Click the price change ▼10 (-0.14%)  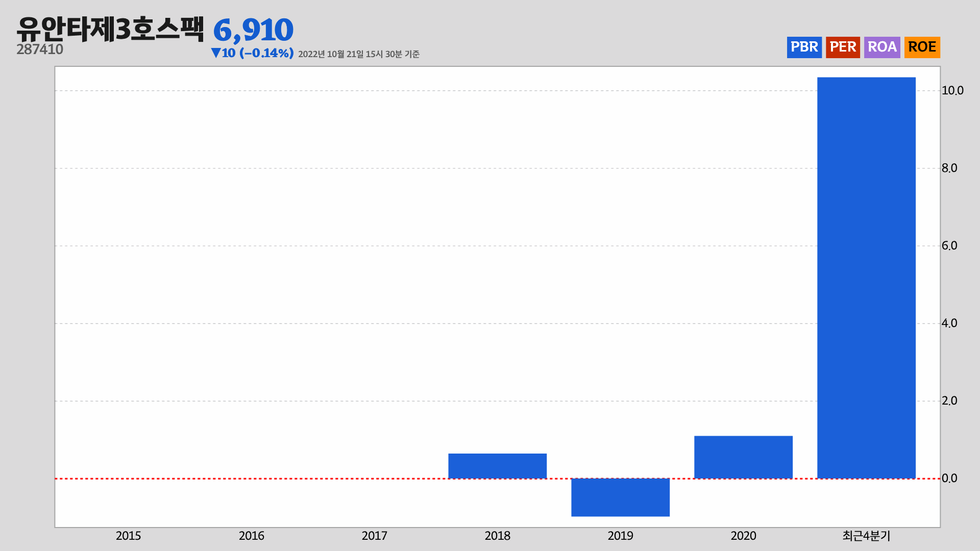pyautogui.click(x=252, y=53)
